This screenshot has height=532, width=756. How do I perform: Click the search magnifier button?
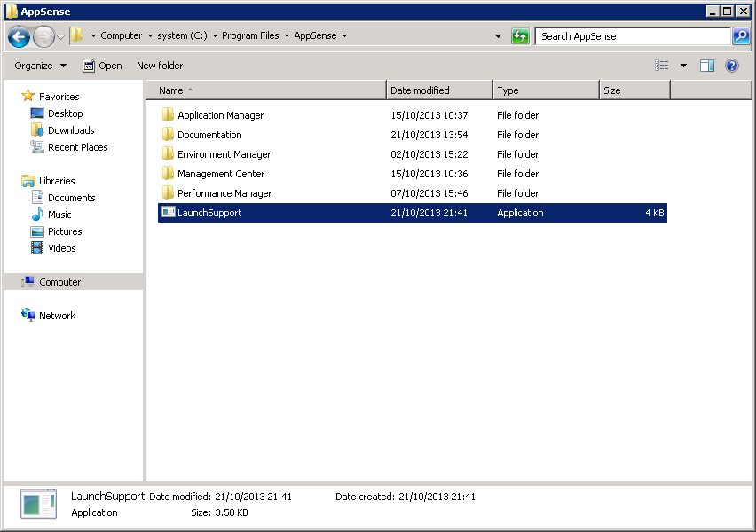[x=741, y=36]
